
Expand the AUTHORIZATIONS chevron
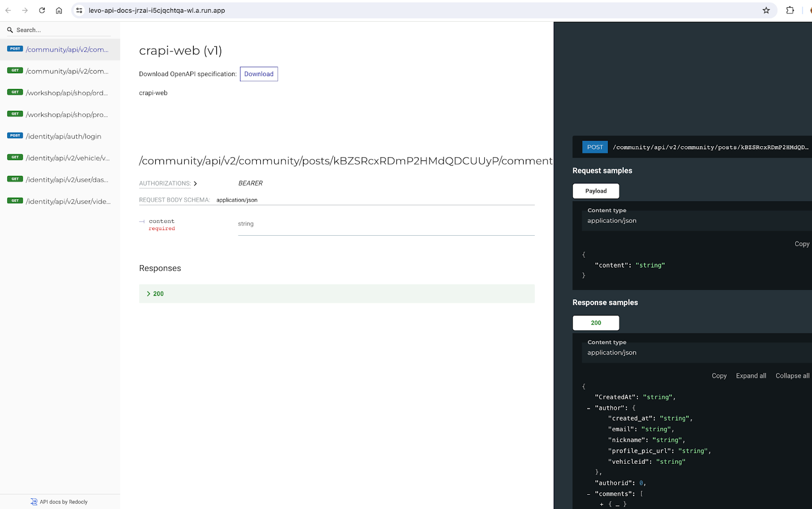[195, 183]
